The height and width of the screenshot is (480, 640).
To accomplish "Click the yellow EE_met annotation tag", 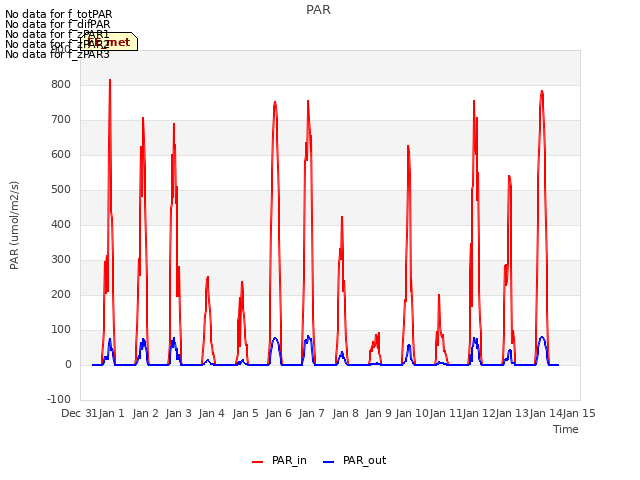I will click(109, 42).
